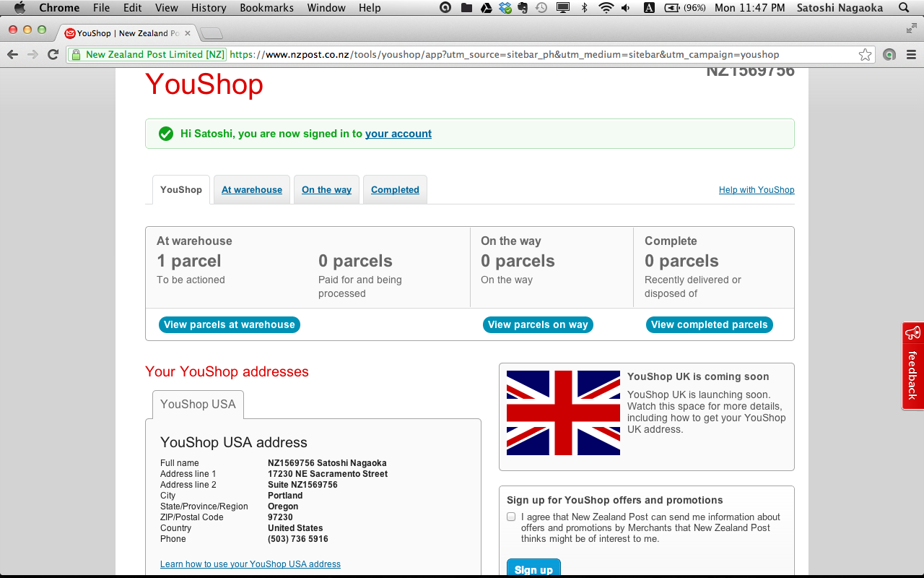Open a new browser tab
924x578 pixels.
pos(211,33)
